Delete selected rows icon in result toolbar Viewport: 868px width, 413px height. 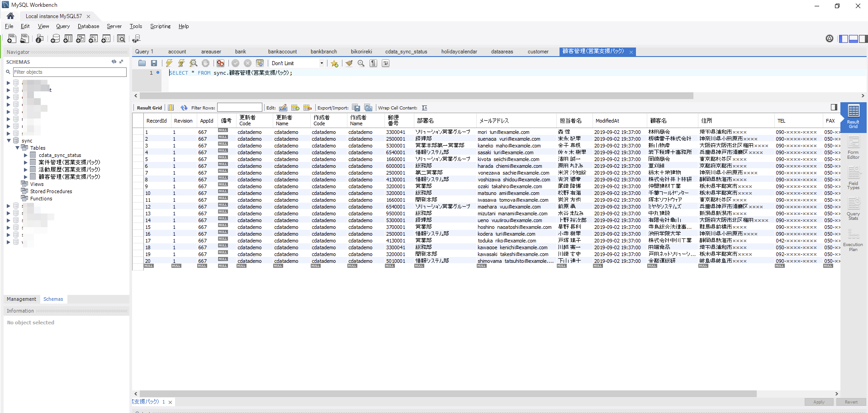click(308, 108)
